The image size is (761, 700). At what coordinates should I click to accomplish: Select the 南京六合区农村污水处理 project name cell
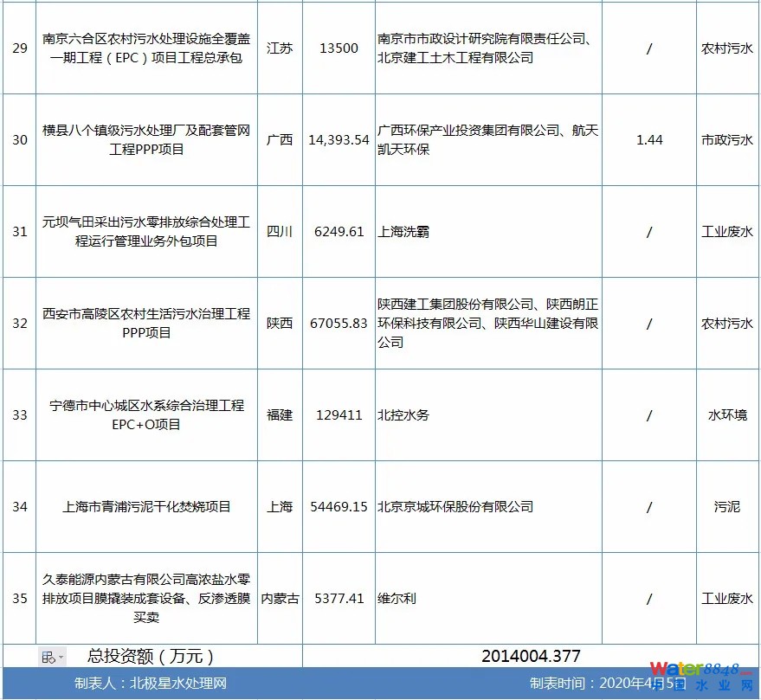[146, 48]
